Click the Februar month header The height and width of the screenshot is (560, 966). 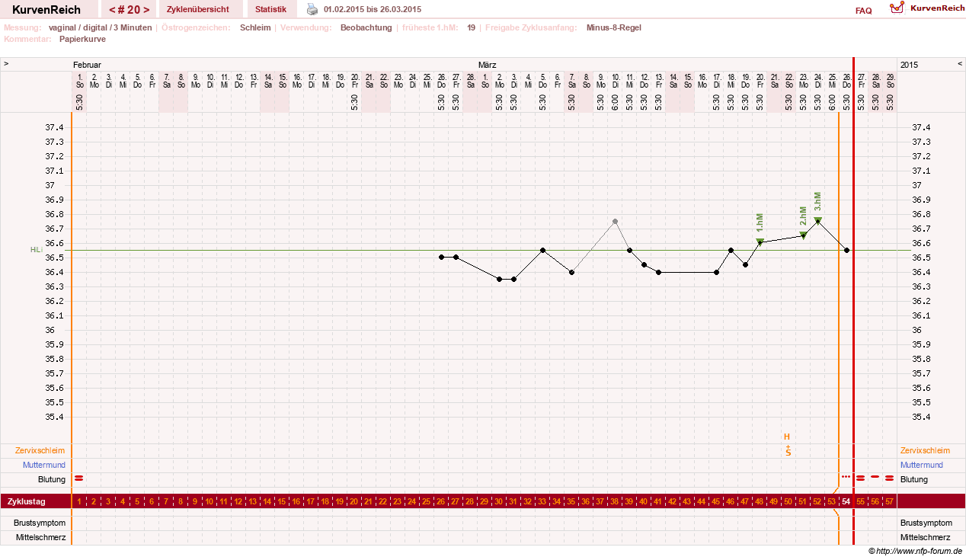[x=87, y=65]
